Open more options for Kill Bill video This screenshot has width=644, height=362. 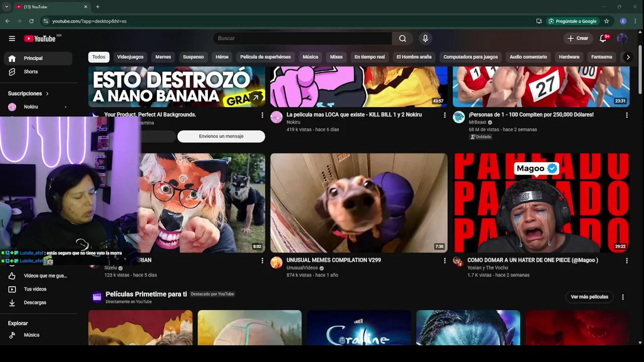coord(444,115)
